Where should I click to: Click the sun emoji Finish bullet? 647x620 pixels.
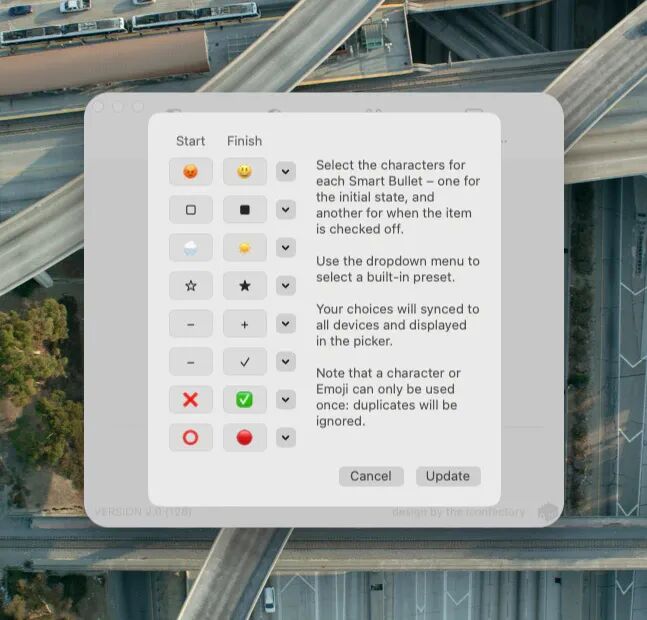[x=245, y=248]
